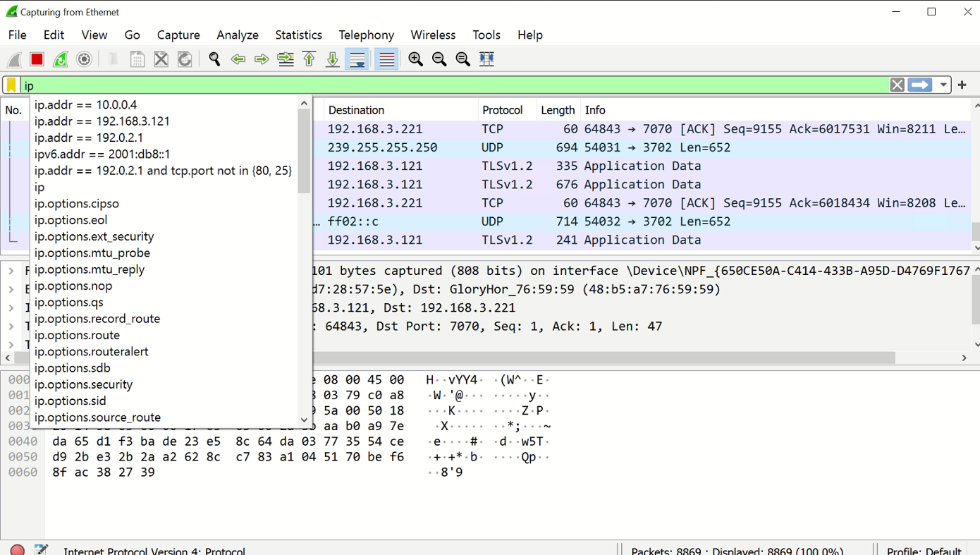Open the find packet magnifier tool
The image size is (980, 555).
point(215,59)
